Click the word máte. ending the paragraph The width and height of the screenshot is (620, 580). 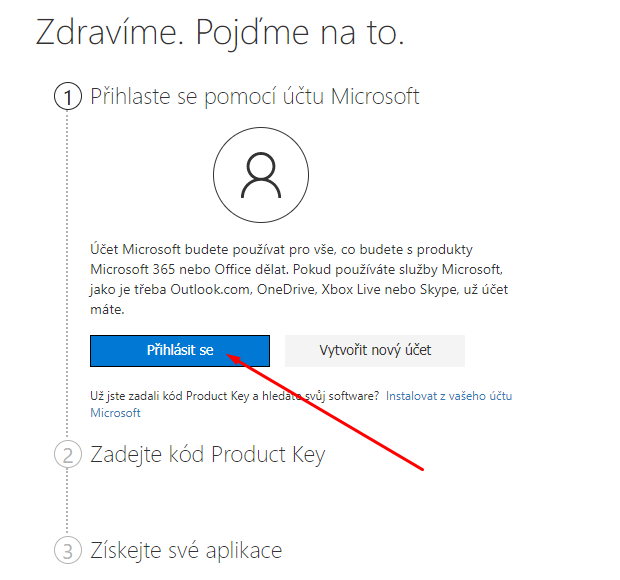click(107, 309)
